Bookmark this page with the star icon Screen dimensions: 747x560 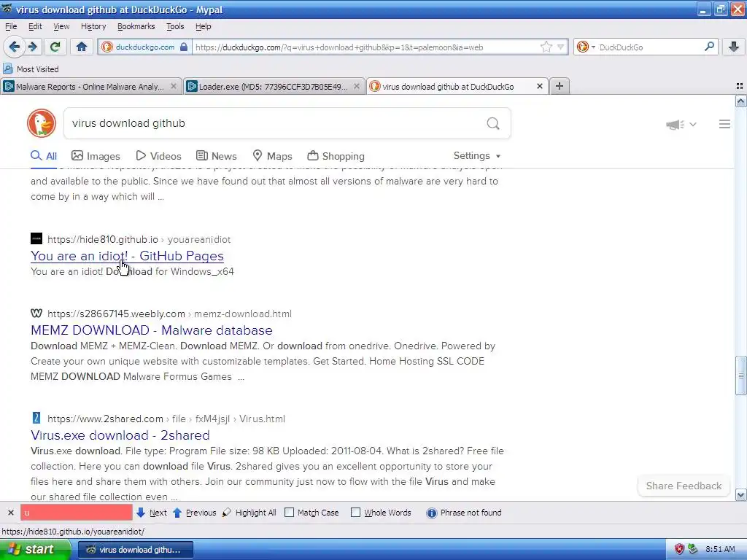coord(546,47)
